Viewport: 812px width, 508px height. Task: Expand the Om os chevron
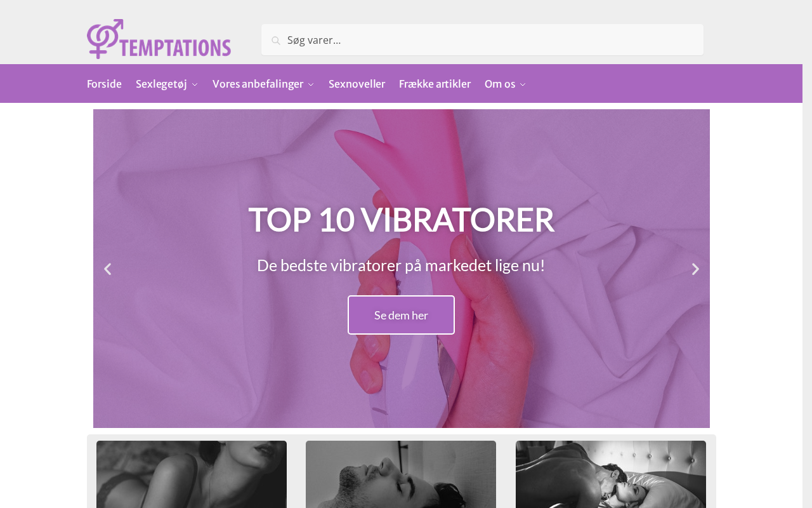point(523,84)
